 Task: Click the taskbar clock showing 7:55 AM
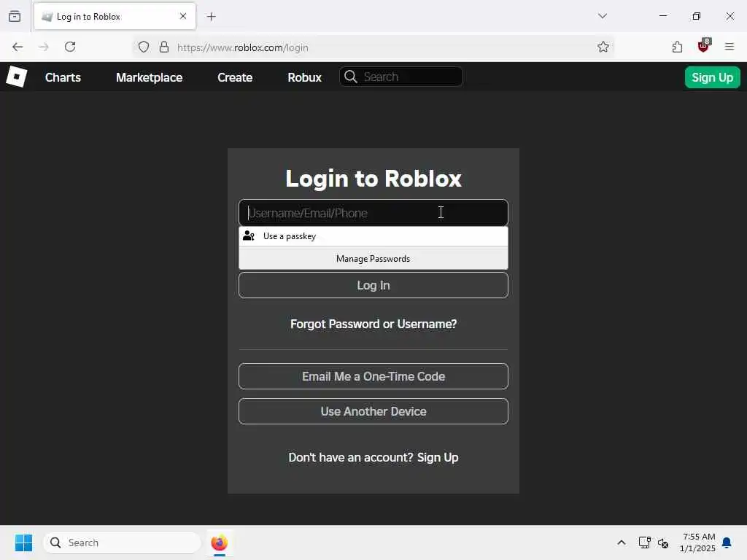pos(698,542)
